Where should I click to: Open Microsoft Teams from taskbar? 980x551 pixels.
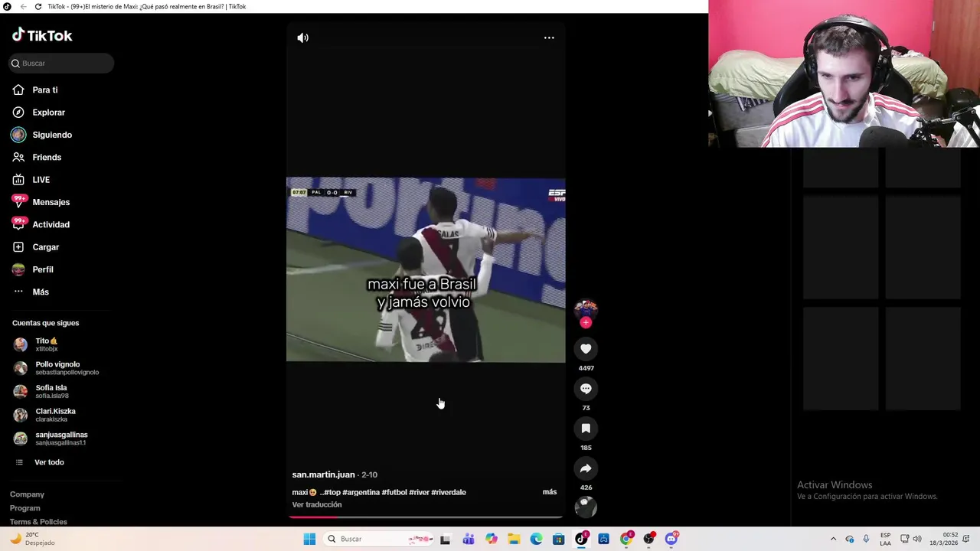tap(469, 539)
